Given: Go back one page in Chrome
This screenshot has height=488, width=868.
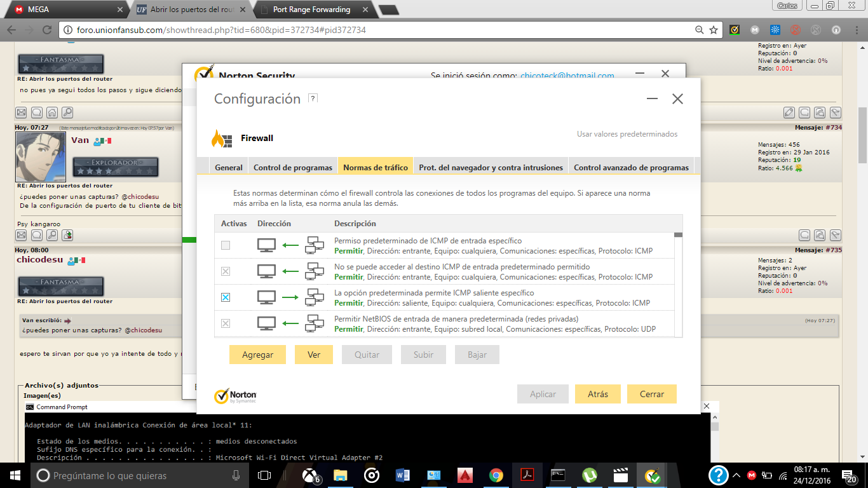Looking at the screenshot, I should [11, 30].
